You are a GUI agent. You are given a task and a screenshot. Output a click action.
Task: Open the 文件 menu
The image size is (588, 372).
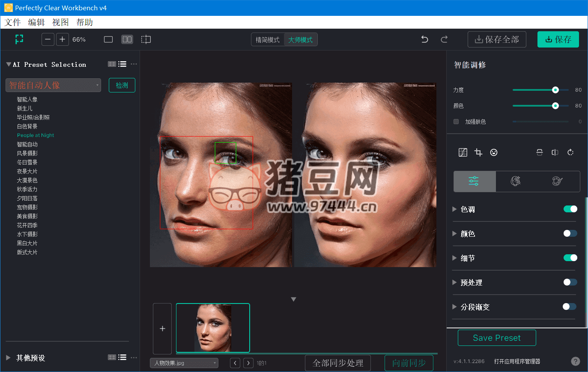click(13, 22)
